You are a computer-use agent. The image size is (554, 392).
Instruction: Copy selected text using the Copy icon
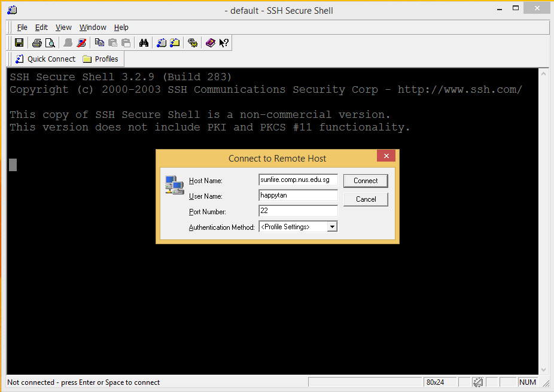(99, 42)
